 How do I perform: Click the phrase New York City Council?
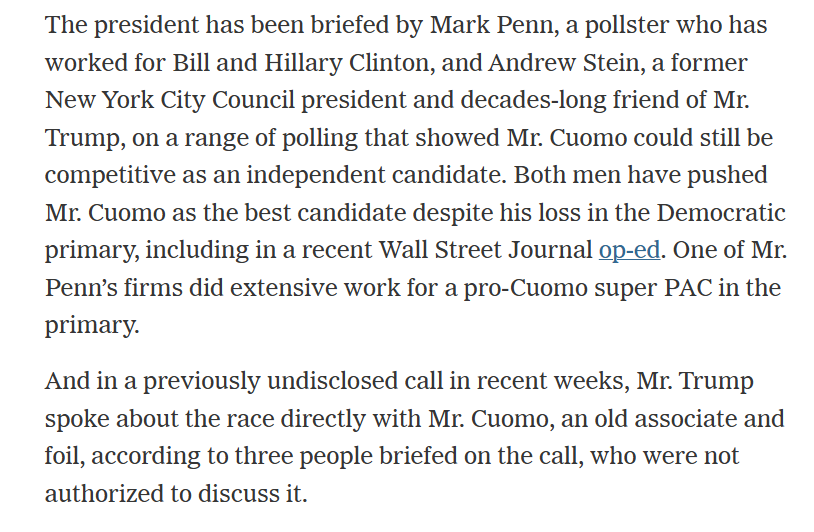[169, 101]
